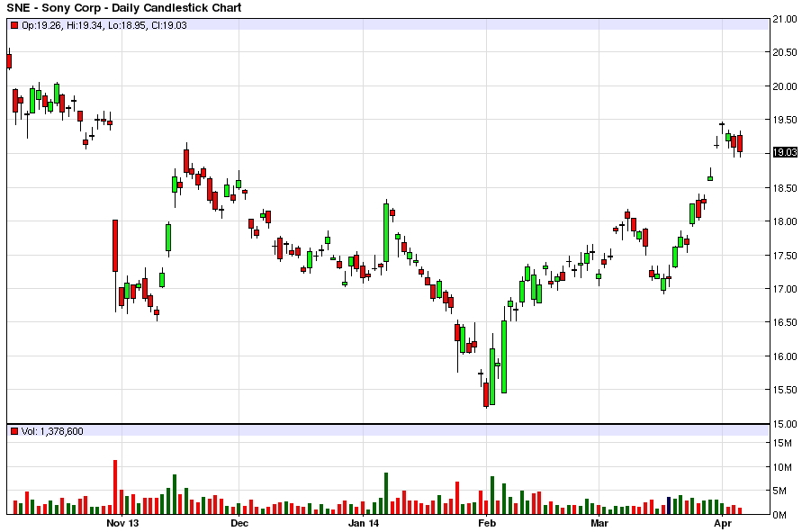The height and width of the screenshot is (532, 802).
Task: Click the '18.00' price axis label
Action: click(785, 221)
